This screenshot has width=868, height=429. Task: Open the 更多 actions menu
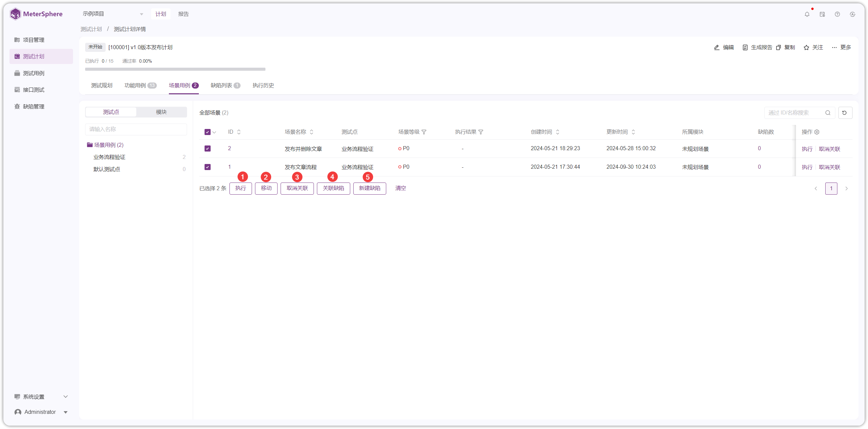841,47
